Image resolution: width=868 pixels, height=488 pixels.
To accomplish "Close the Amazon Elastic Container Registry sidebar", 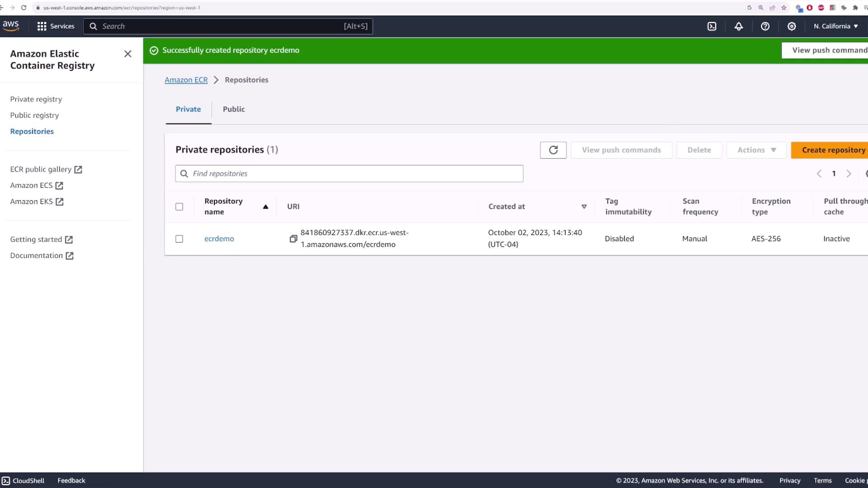I will 128,54.
